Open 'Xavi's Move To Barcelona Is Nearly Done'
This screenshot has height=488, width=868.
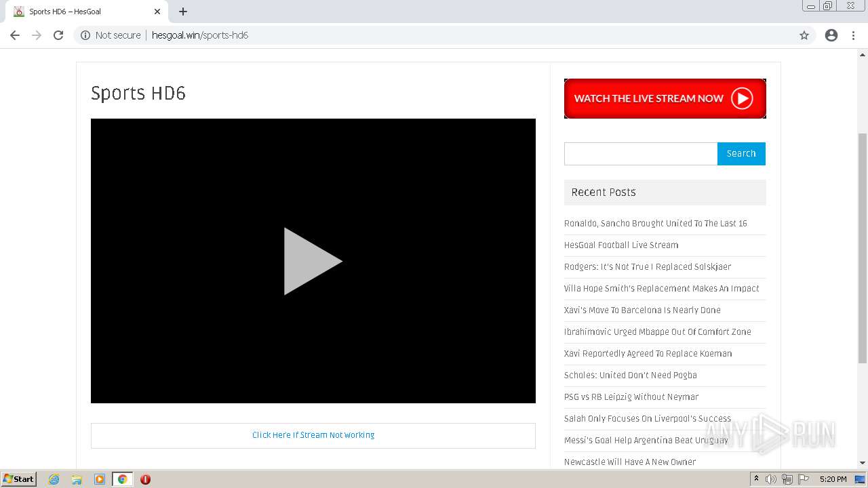tap(642, 310)
